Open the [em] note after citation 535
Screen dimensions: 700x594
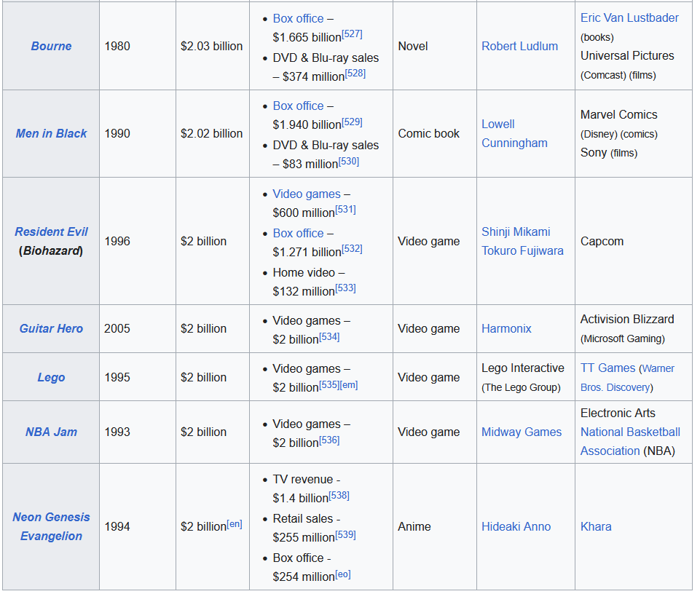pyautogui.click(x=349, y=384)
